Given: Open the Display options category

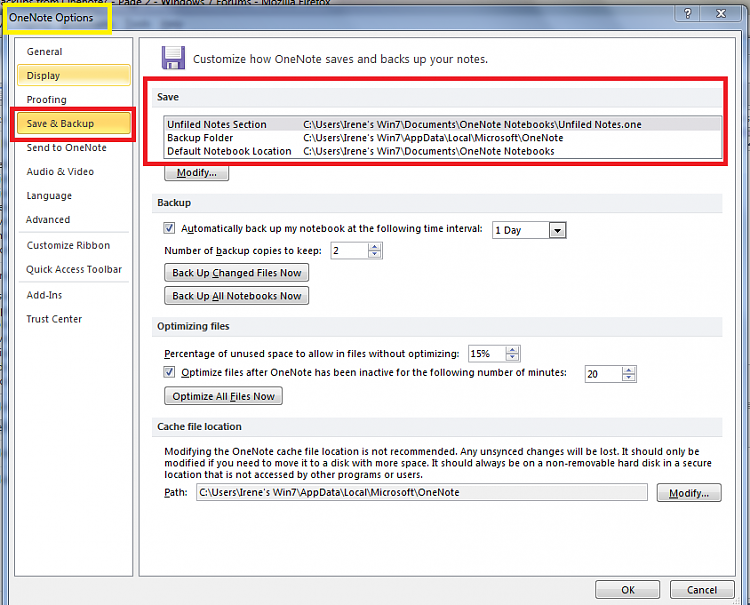Looking at the screenshot, I should pyautogui.click(x=73, y=76).
